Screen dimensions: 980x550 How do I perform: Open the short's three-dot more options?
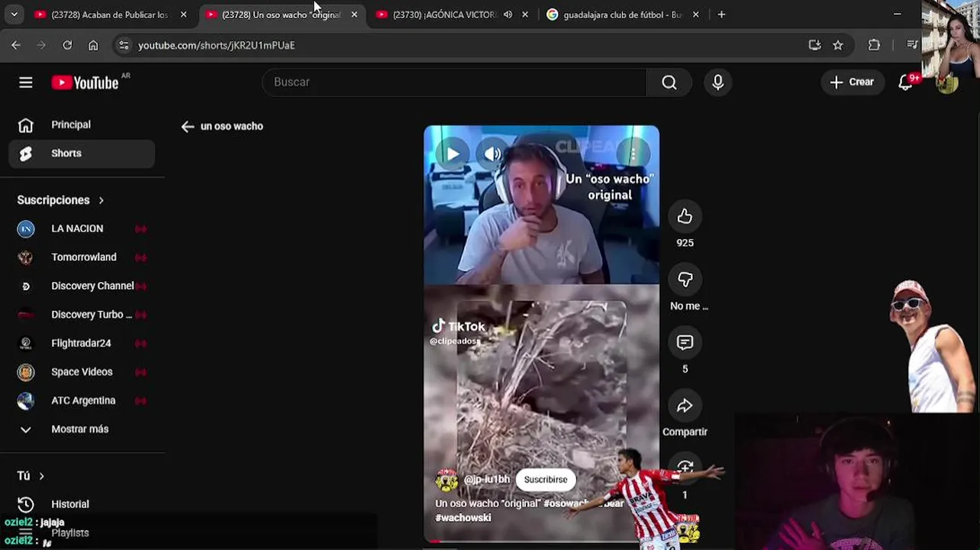(633, 154)
